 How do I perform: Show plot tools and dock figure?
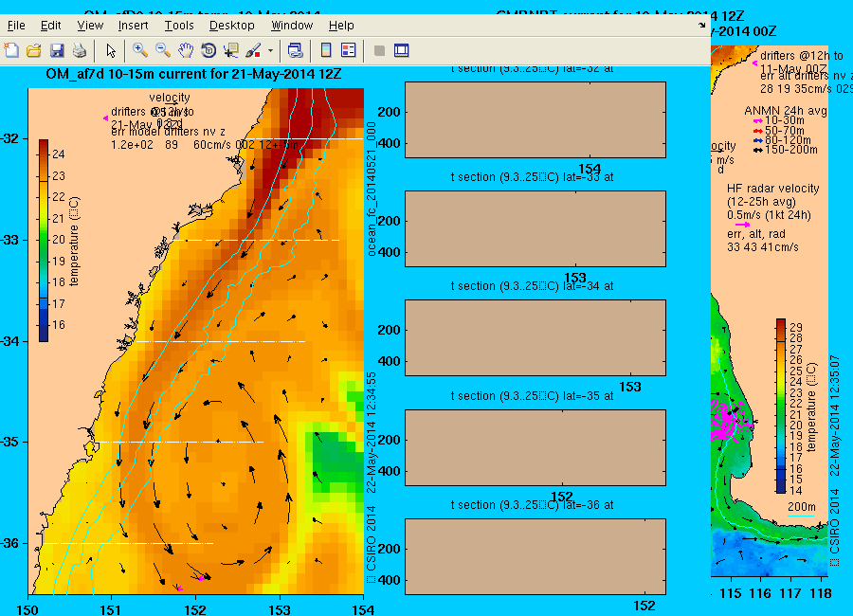pos(402,50)
